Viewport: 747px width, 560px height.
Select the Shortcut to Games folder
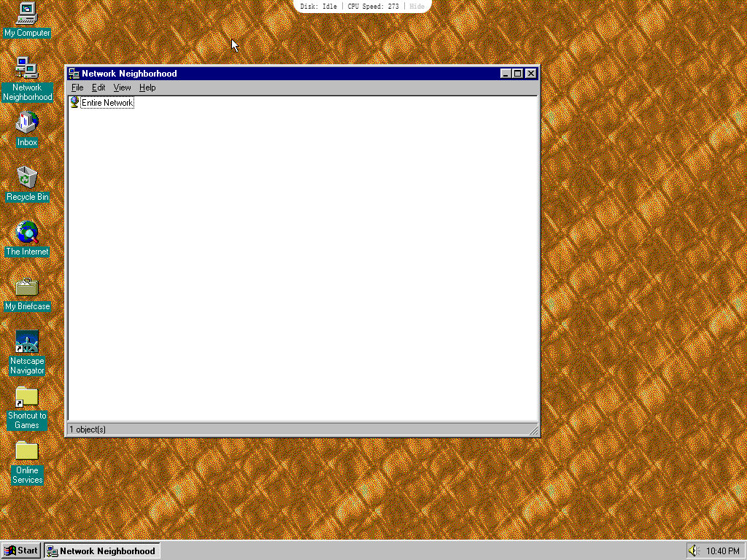tap(27, 397)
